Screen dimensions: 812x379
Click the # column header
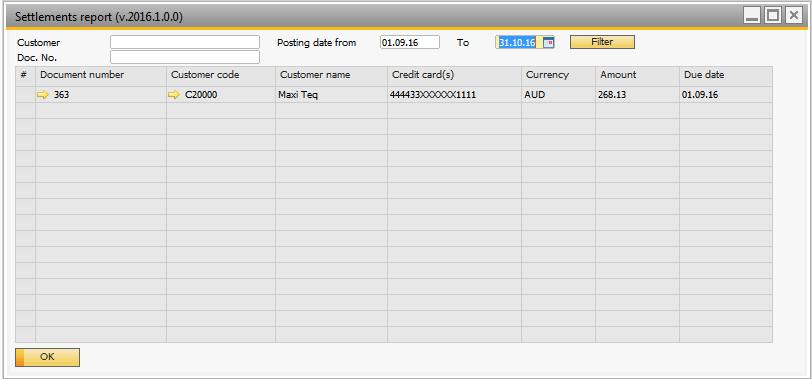tap(25, 76)
